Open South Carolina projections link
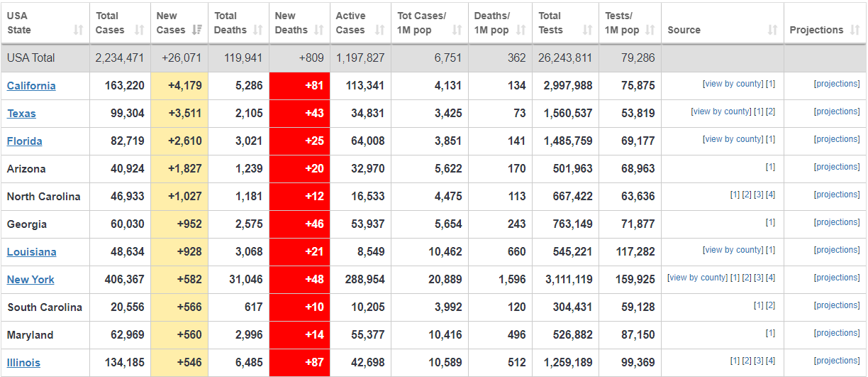Image resolution: width=868 pixels, height=377 pixels. (837, 305)
